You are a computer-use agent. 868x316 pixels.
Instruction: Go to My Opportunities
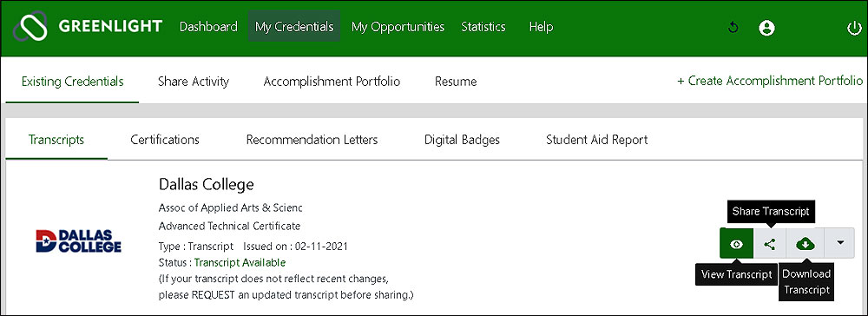tap(398, 27)
